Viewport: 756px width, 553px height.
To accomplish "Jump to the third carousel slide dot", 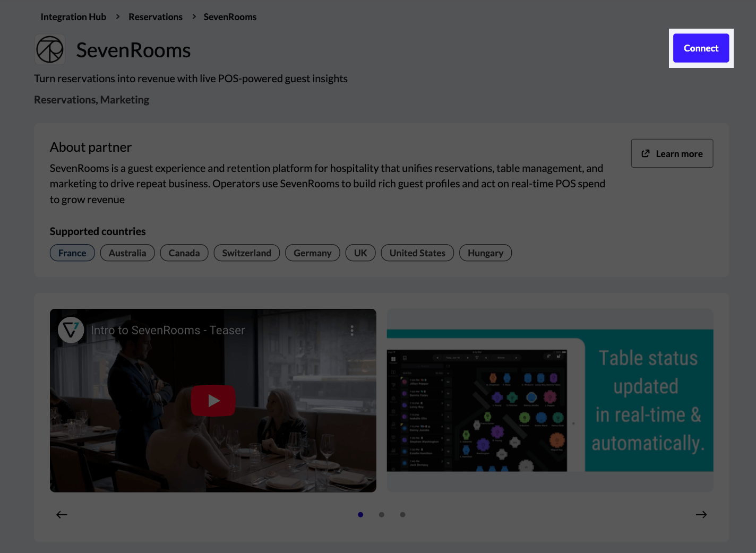I will tap(402, 514).
